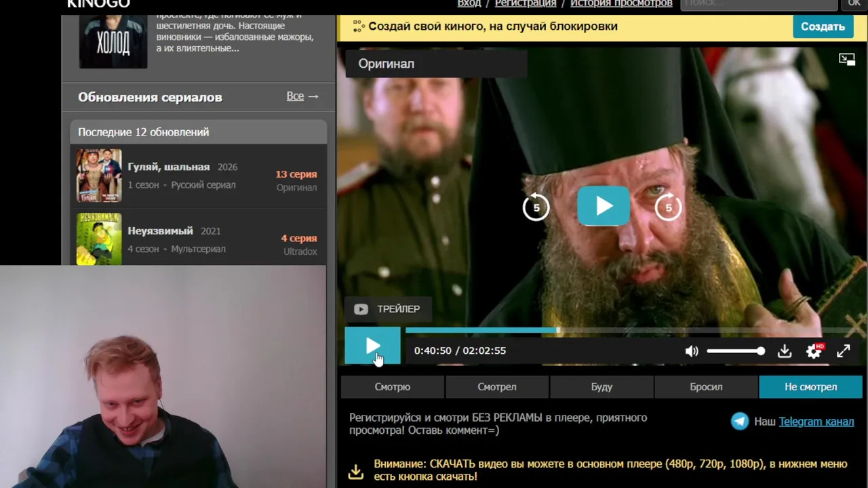Click the Создать button in yellow banner

click(823, 26)
